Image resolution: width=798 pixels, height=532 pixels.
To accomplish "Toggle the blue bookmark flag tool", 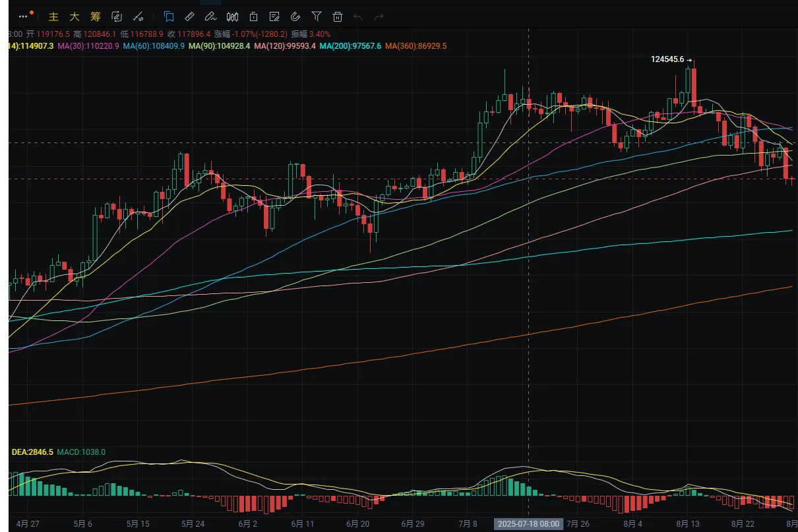I will pos(168,16).
